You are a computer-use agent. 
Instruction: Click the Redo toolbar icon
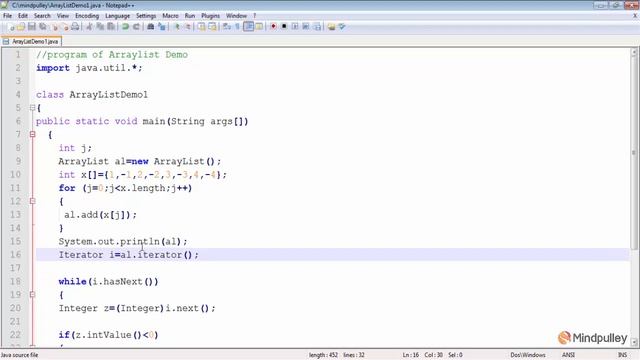click(136, 27)
